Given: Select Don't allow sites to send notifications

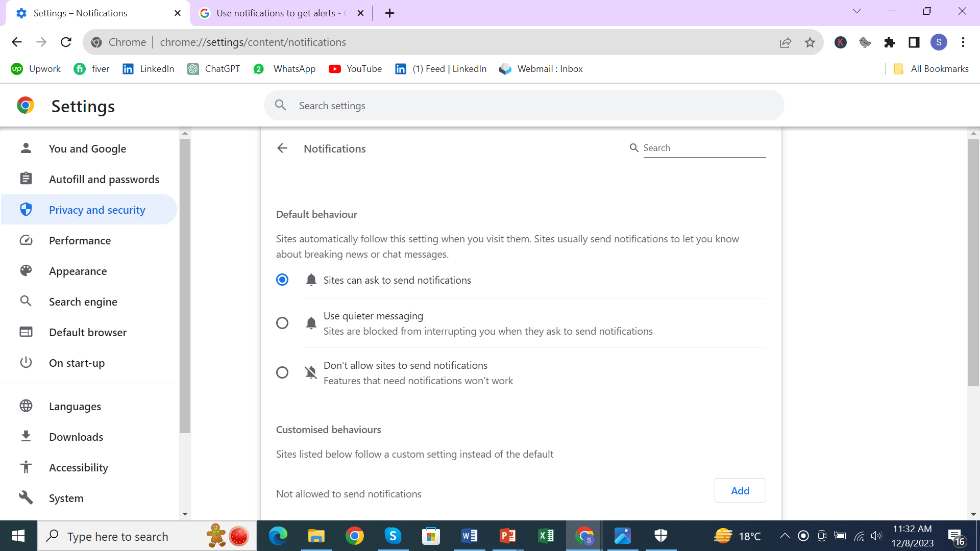Looking at the screenshot, I should [x=282, y=373].
